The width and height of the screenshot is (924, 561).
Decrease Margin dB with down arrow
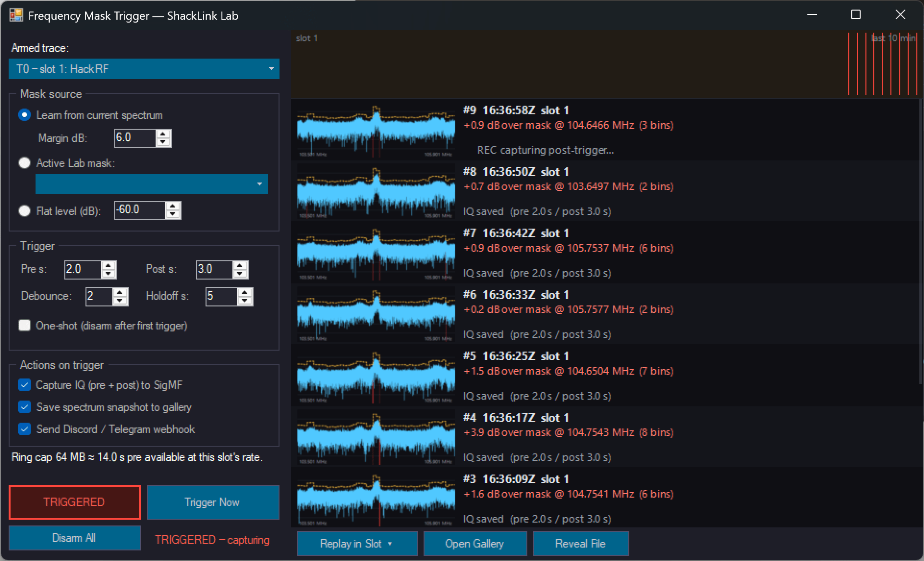click(x=163, y=142)
